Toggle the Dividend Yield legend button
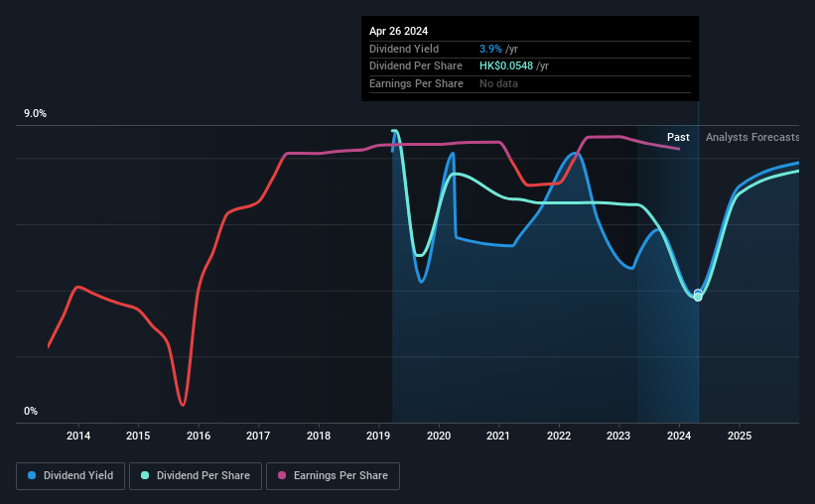Viewport: 815px width, 504px height. (x=70, y=476)
